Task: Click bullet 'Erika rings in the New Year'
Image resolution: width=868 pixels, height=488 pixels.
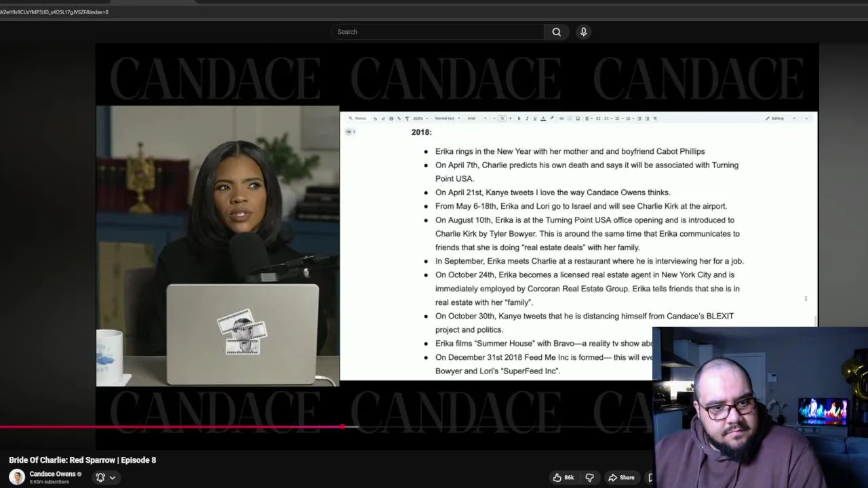Action: [x=570, y=151]
